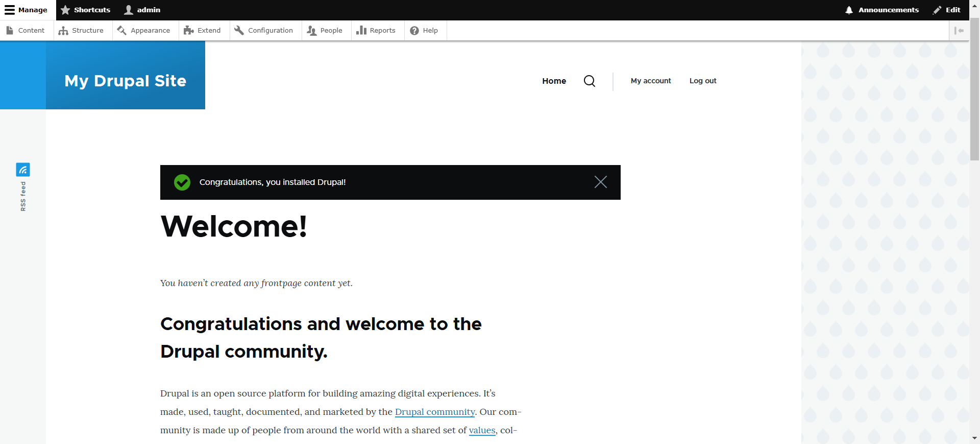Click the page vertical scrollbar thumb
980x444 pixels.
pyautogui.click(x=975, y=89)
